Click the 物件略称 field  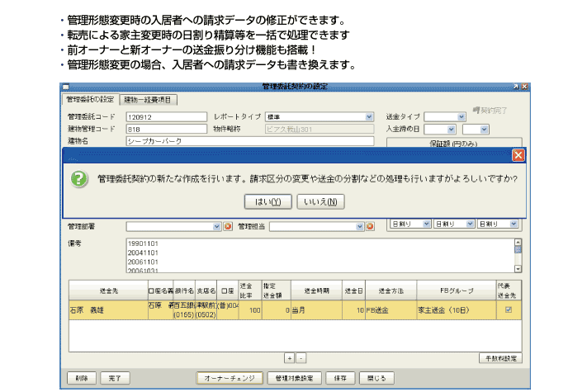pos(320,129)
